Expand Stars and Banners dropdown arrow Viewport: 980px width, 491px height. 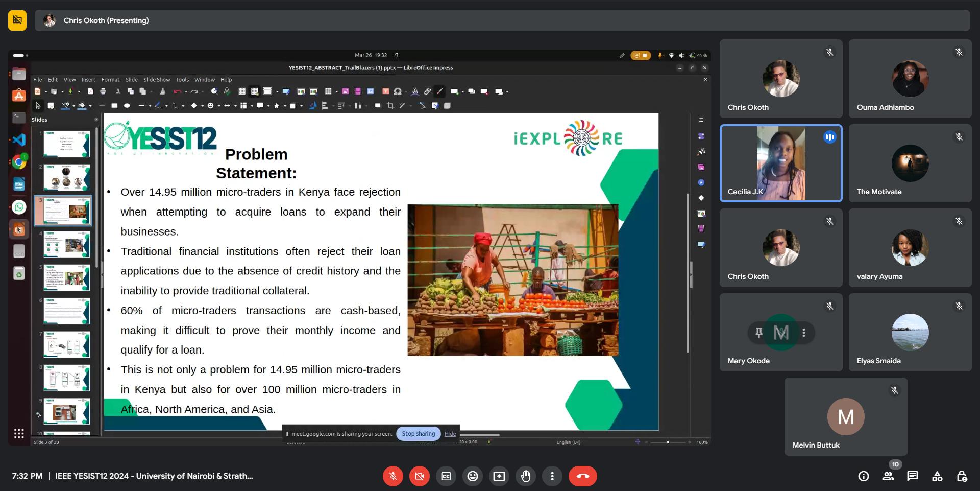[285, 106]
